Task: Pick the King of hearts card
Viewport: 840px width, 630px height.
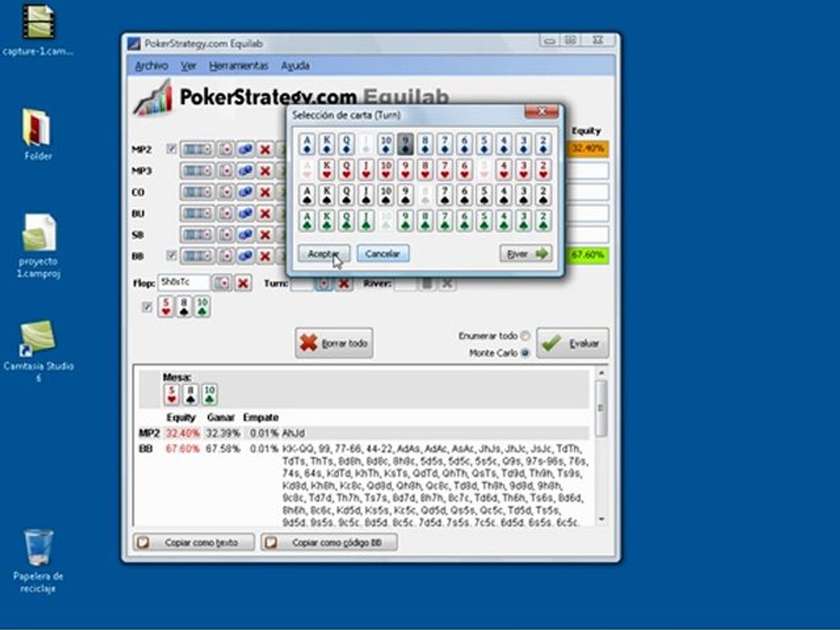Action: (x=326, y=170)
